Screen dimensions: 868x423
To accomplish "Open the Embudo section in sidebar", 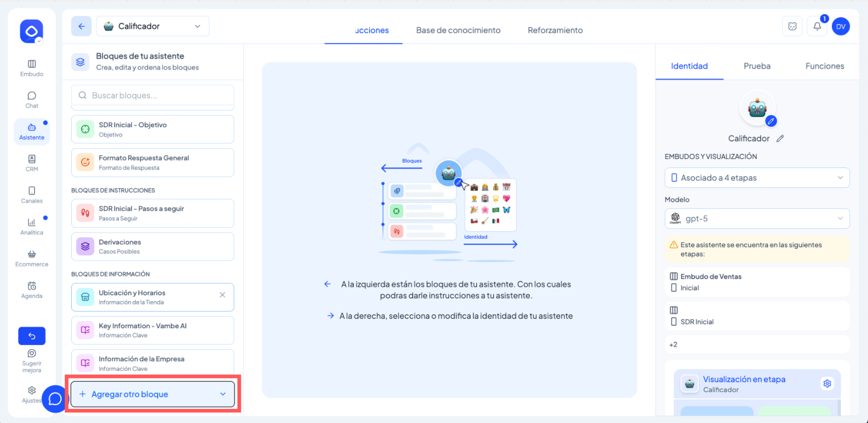I will click(31, 68).
